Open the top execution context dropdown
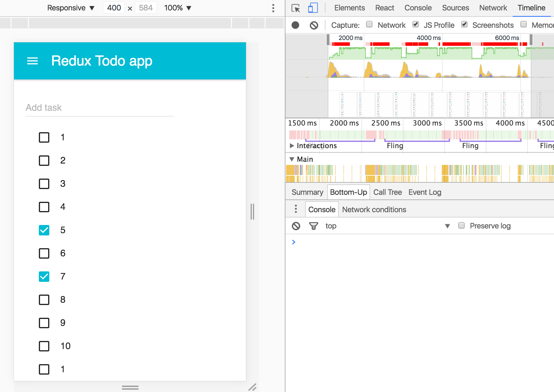This screenshot has height=392, width=554. 388,226
